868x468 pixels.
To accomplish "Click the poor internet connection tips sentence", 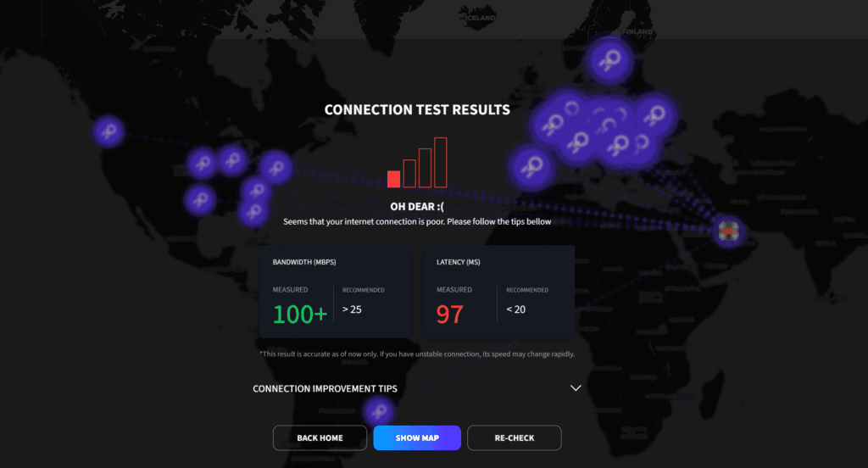I will coord(417,221).
